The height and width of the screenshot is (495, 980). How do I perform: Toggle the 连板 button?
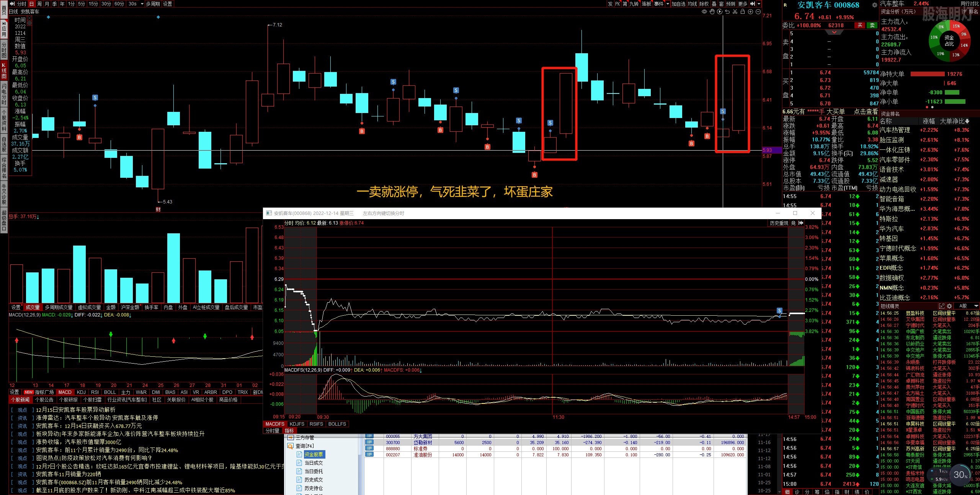click(x=647, y=4)
